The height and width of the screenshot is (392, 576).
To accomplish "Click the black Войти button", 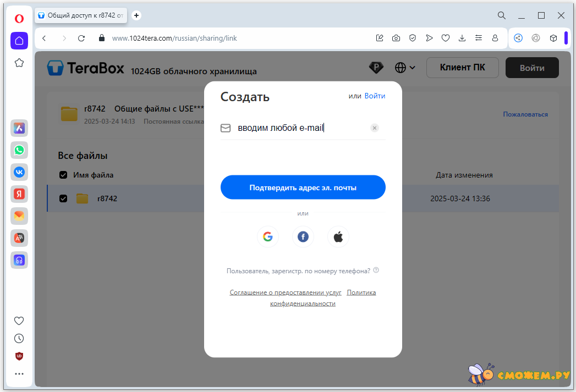I will [x=532, y=68].
